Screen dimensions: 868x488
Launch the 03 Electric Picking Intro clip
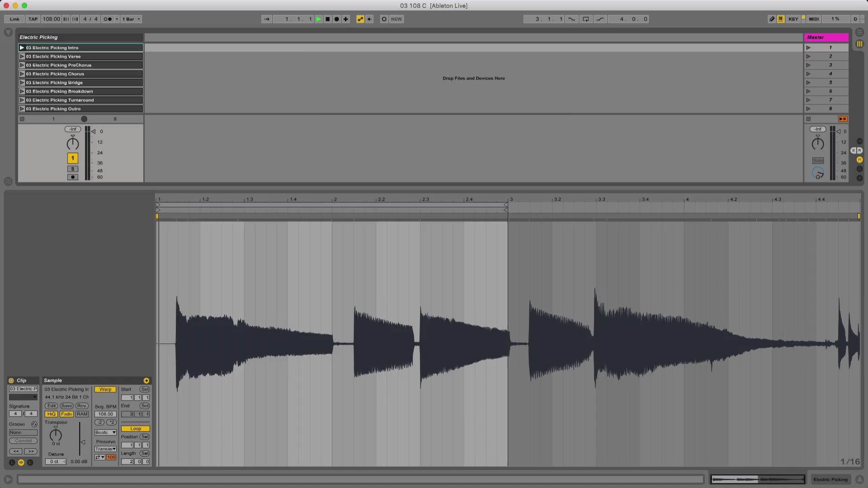[x=22, y=47]
